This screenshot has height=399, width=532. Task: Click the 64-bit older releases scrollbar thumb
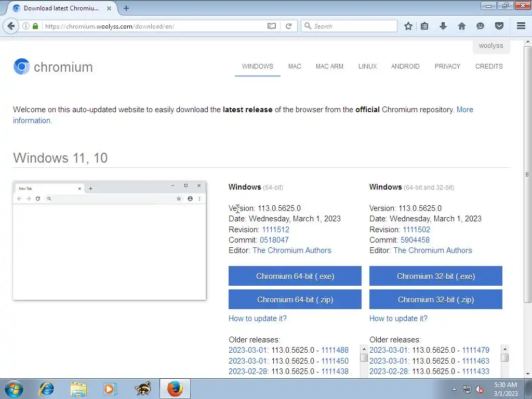click(364, 358)
